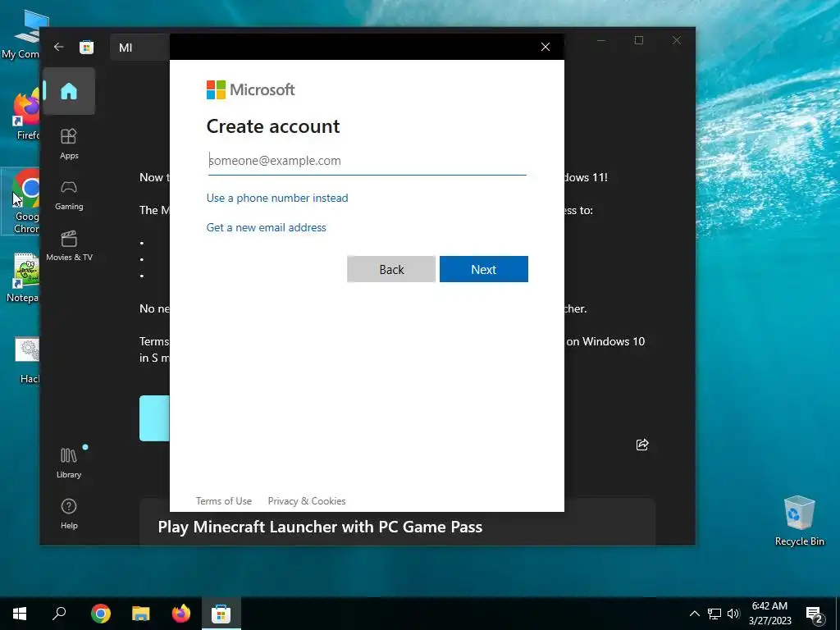Launch Firefox from the taskbar
The height and width of the screenshot is (630, 840).
point(180,614)
